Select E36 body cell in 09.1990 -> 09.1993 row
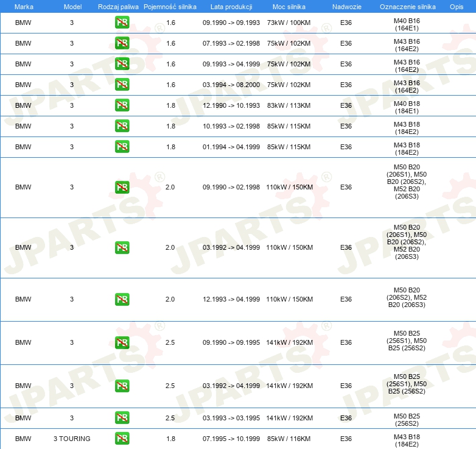This screenshot has width=476, height=449. point(346,23)
